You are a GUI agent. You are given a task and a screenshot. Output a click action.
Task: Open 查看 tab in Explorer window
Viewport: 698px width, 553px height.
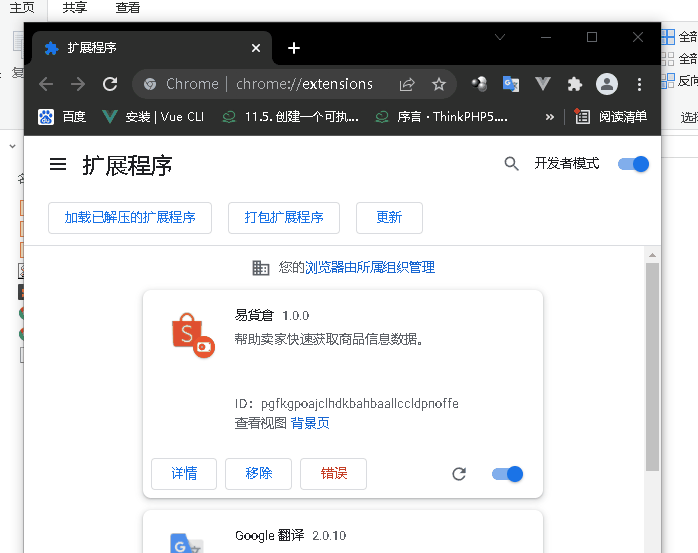[x=127, y=8]
